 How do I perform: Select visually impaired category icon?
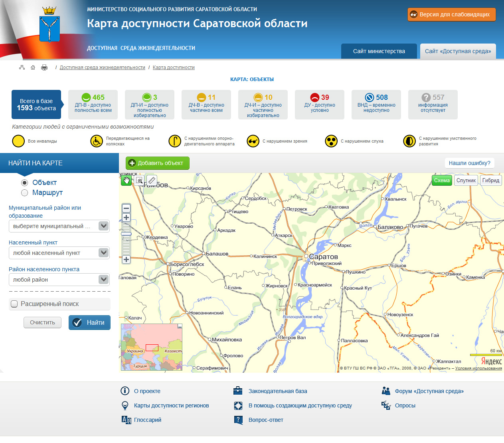253,141
